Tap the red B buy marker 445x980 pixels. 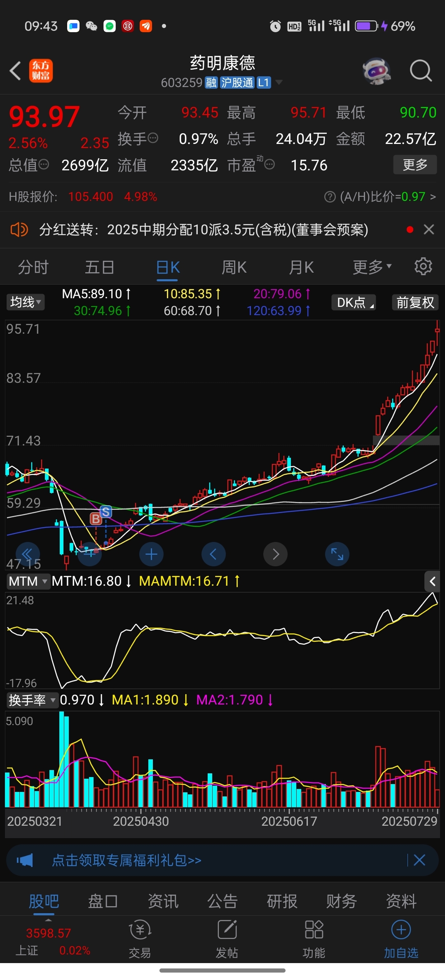tap(96, 518)
